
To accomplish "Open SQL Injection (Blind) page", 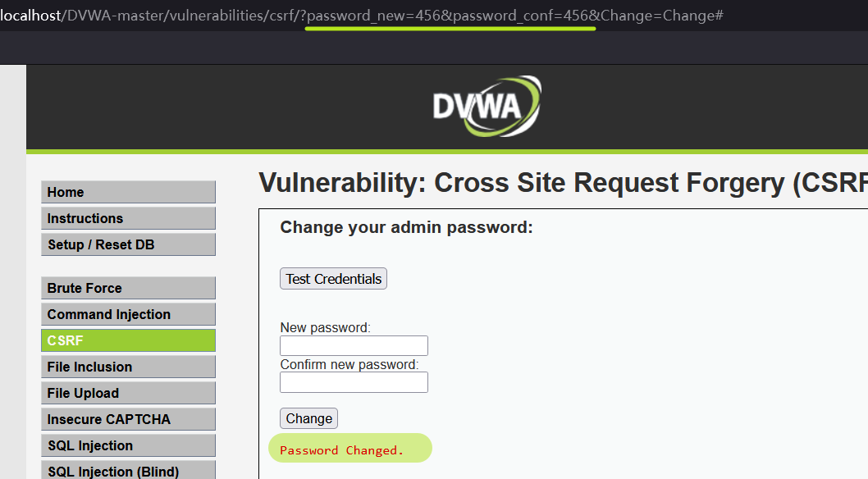I will [x=128, y=471].
